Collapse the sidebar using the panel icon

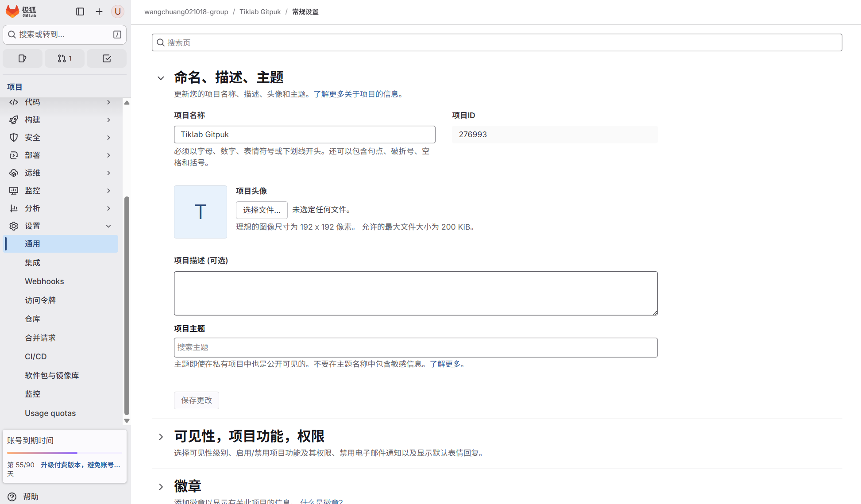tap(80, 12)
